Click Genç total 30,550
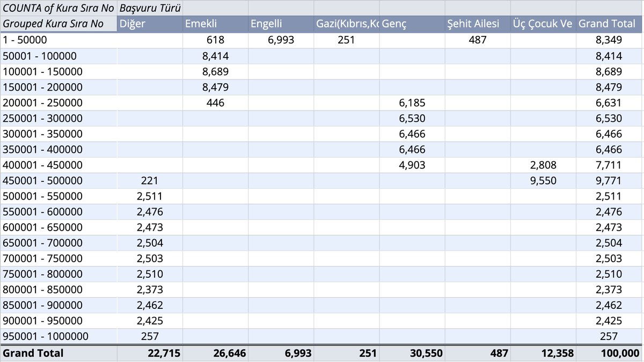This screenshot has width=644, height=362. click(412, 353)
